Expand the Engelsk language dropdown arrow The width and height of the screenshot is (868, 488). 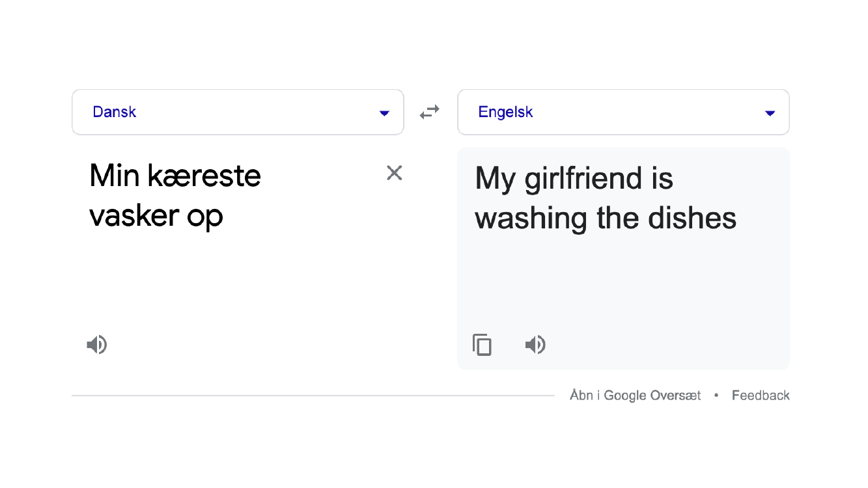770,113
